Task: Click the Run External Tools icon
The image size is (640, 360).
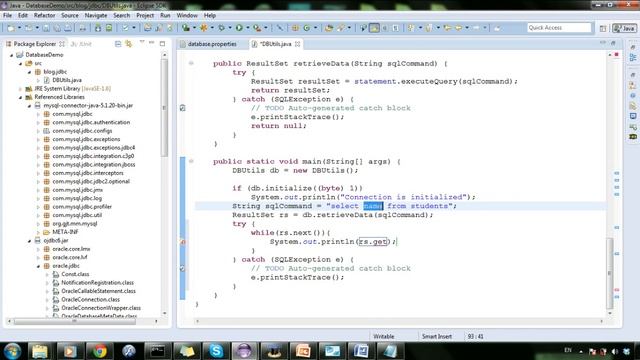Action: tap(257, 28)
